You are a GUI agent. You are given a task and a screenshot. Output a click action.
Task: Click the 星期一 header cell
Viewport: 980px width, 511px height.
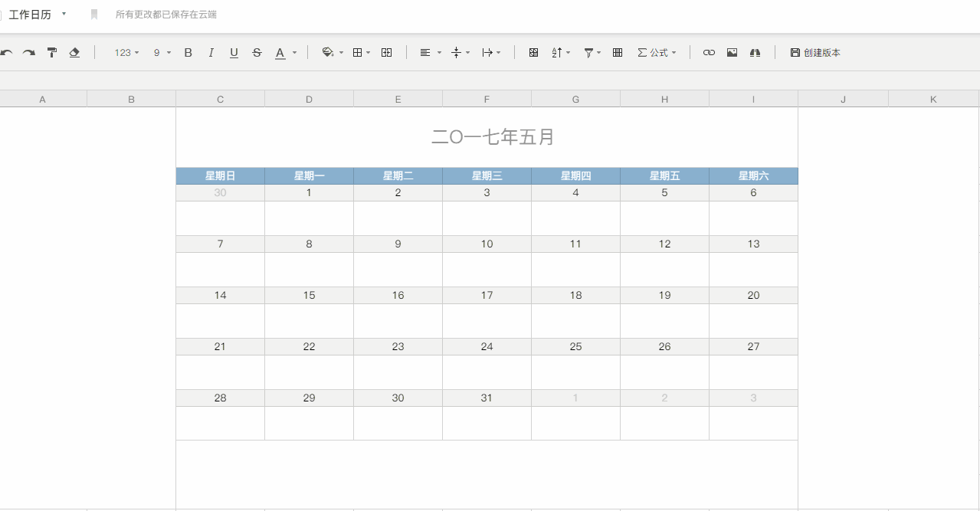click(309, 176)
